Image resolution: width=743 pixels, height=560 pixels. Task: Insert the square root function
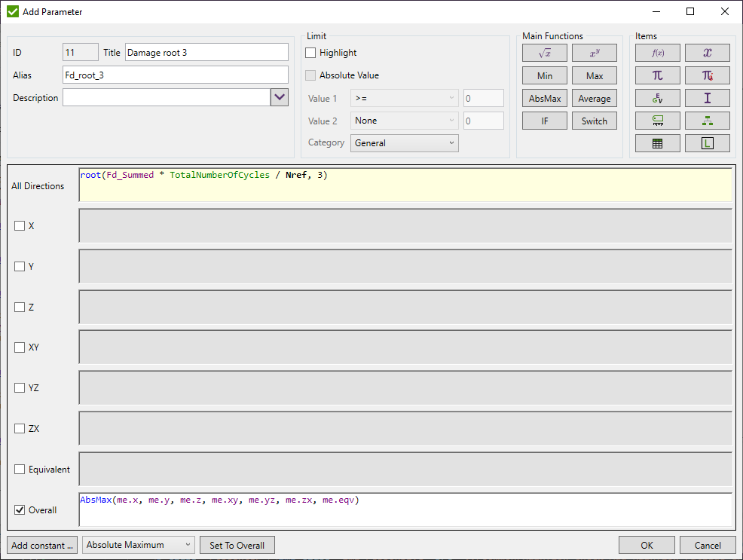point(544,52)
